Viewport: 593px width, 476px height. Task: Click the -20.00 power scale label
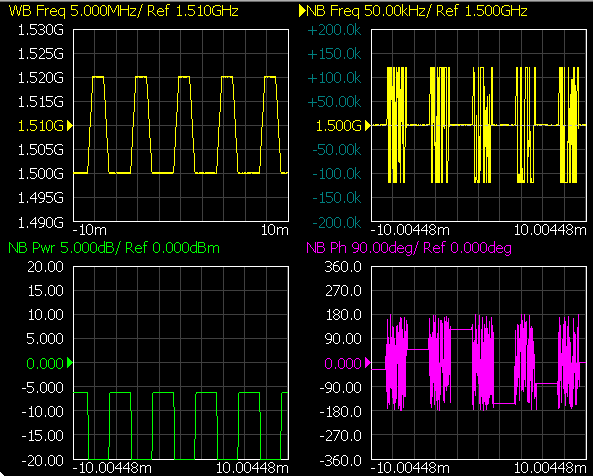pos(43,460)
